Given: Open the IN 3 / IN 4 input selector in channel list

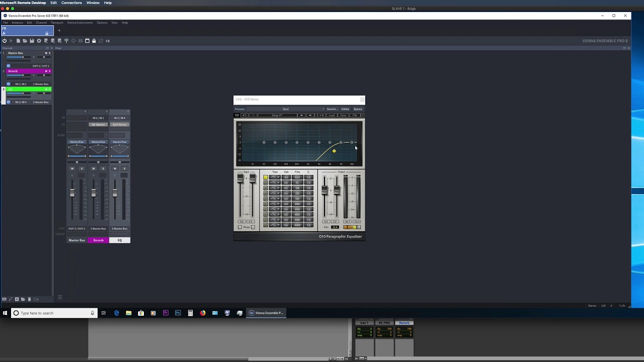Looking at the screenshot, I should click(x=21, y=102).
